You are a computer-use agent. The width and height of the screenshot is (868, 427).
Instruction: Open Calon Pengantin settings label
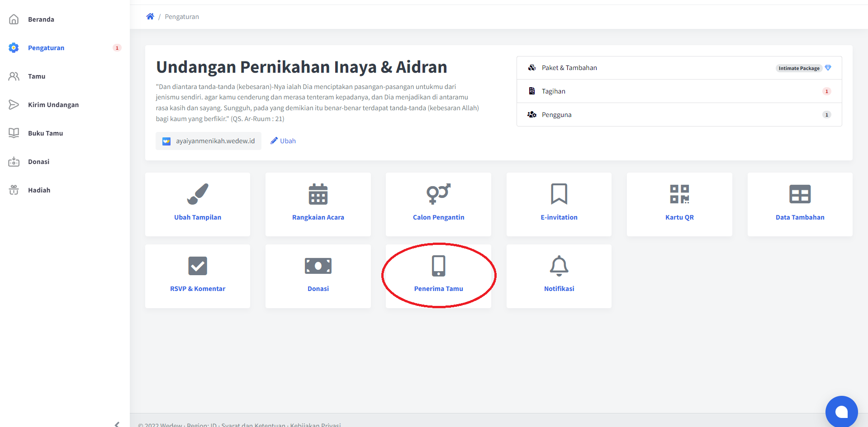[438, 217]
